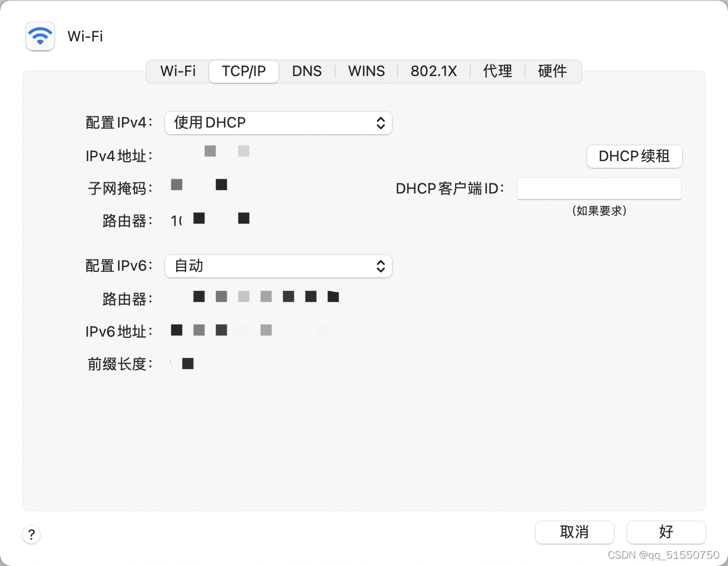Viewport: 728px width, 566px height.
Task: Switch to the WINS tab
Action: 366,71
